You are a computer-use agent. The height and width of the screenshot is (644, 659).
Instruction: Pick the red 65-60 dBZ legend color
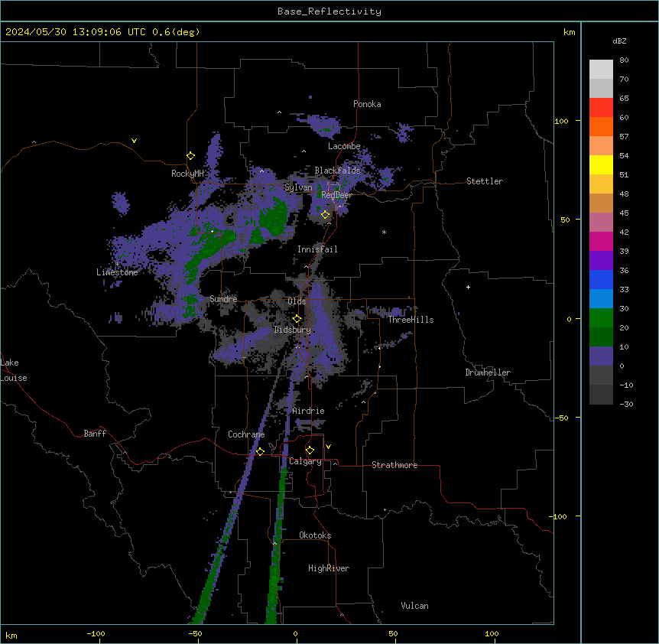(x=601, y=108)
